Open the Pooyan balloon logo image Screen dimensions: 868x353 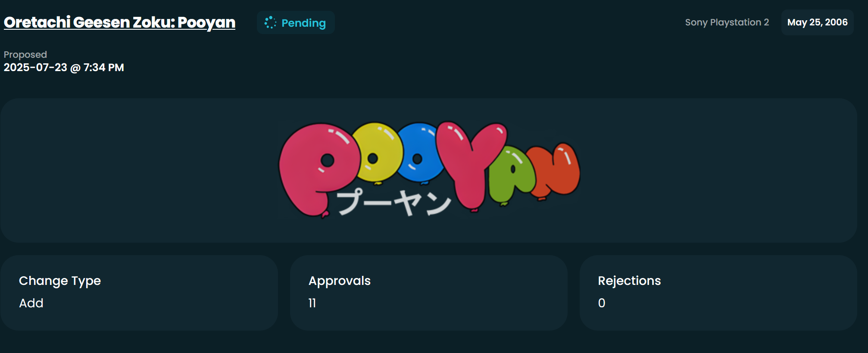coord(429,169)
